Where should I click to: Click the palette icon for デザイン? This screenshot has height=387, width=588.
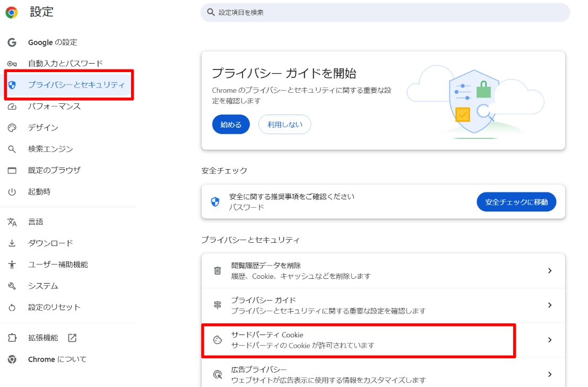(12, 128)
